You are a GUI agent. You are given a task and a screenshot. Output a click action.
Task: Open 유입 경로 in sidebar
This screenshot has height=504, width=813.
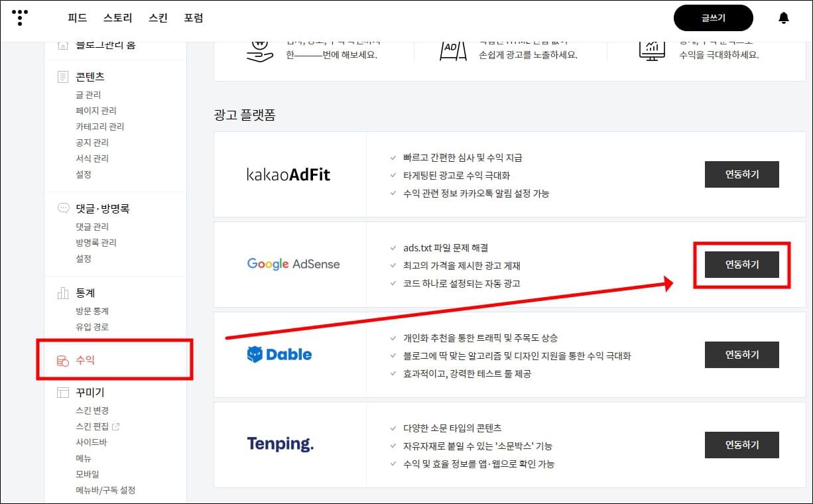92,327
